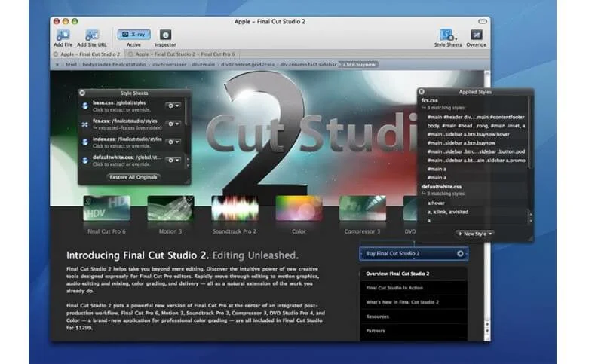The height and width of the screenshot is (364, 592).
Task: Click the Add Site URL toolbar icon
Action: point(92,36)
